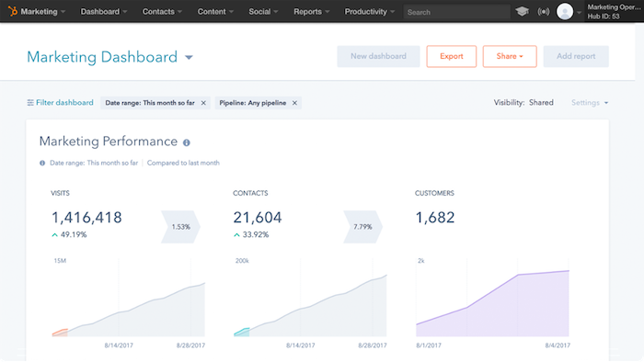Click the Marketing Dashboard title
Screen dimensions: 644x362
(102, 57)
